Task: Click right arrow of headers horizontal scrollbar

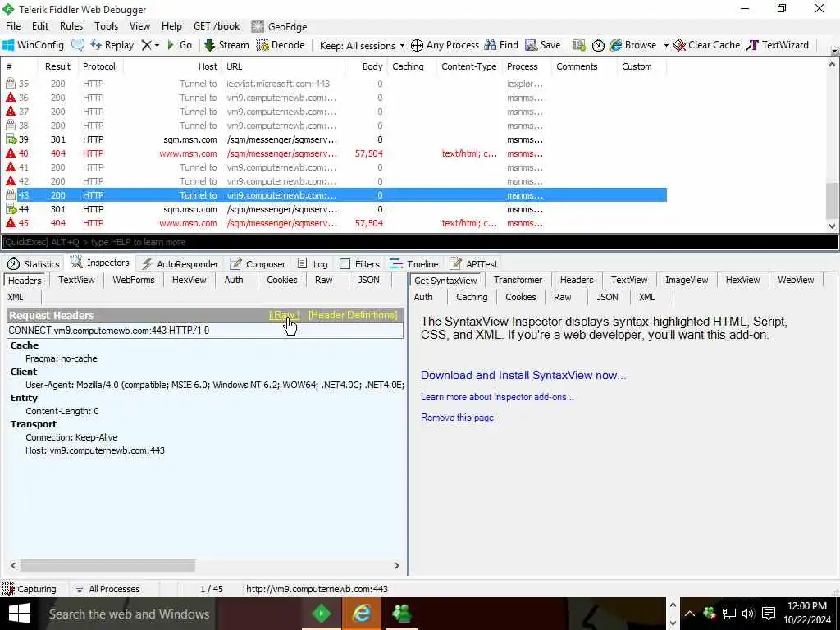Action: coord(396,565)
